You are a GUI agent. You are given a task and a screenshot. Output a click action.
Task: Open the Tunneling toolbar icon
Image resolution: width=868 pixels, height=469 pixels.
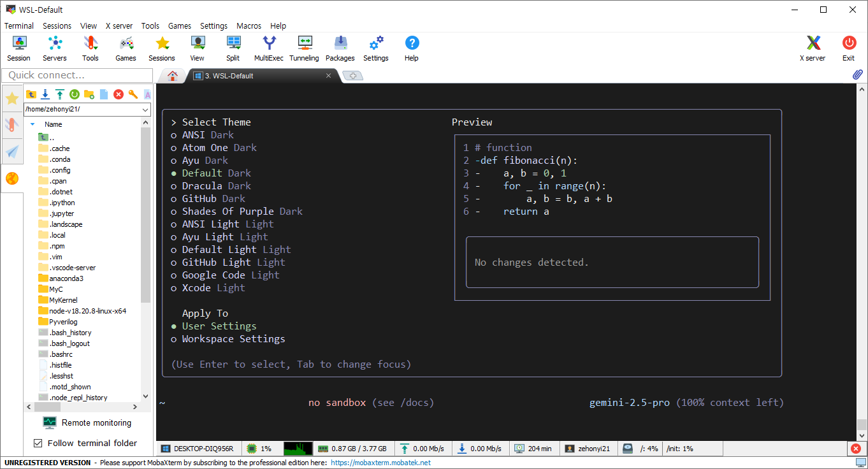point(305,49)
